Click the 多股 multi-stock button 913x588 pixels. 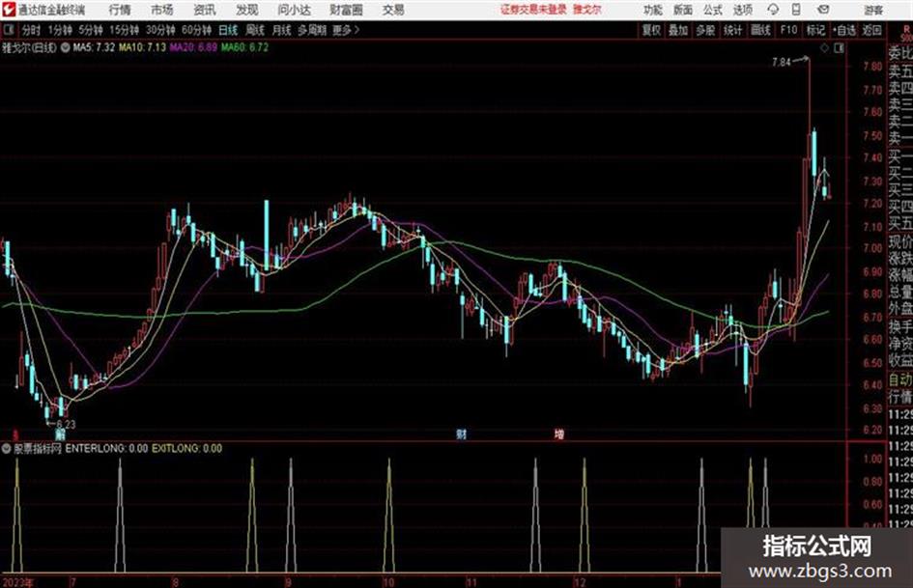705,30
